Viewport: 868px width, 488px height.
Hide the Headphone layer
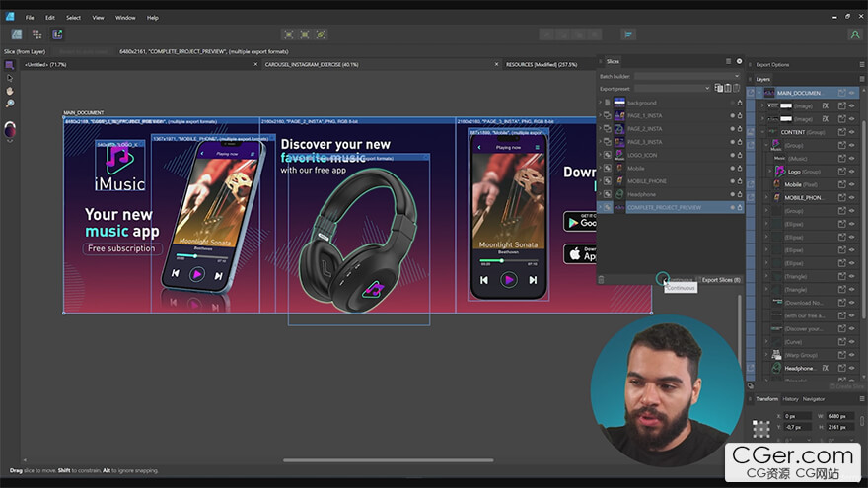tap(852, 368)
